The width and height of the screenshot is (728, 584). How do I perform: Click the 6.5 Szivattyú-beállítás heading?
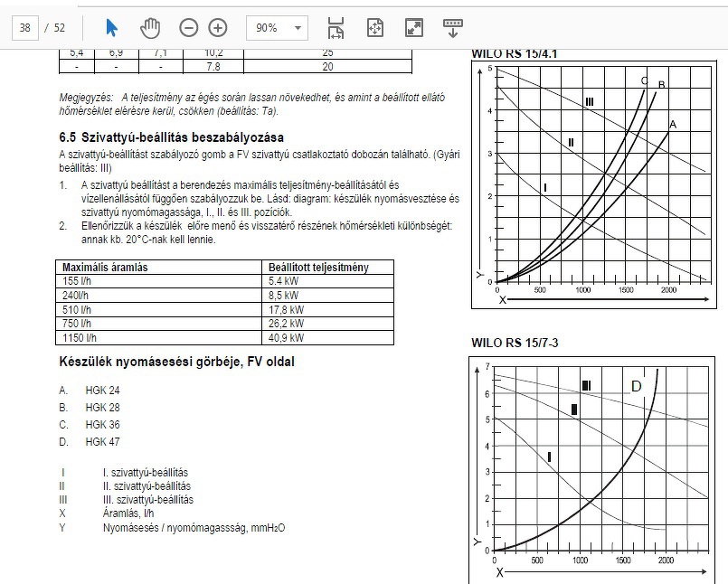[171, 137]
